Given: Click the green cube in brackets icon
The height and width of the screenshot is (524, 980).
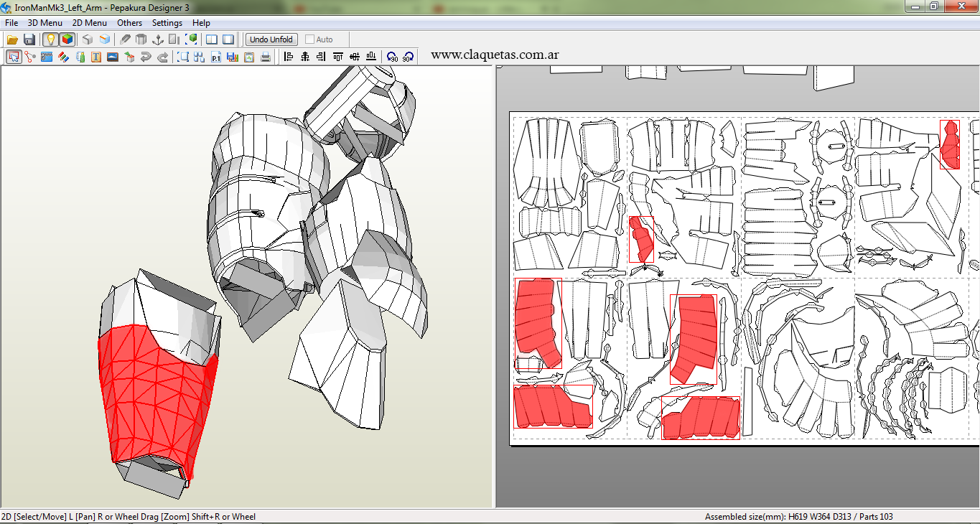Looking at the screenshot, I should pyautogui.click(x=192, y=39).
